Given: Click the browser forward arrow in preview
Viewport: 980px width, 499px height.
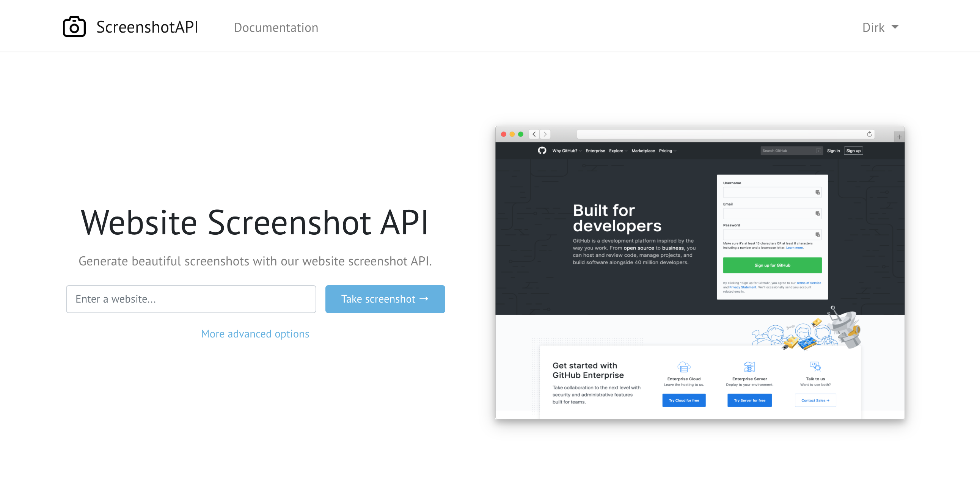Looking at the screenshot, I should click(545, 134).
